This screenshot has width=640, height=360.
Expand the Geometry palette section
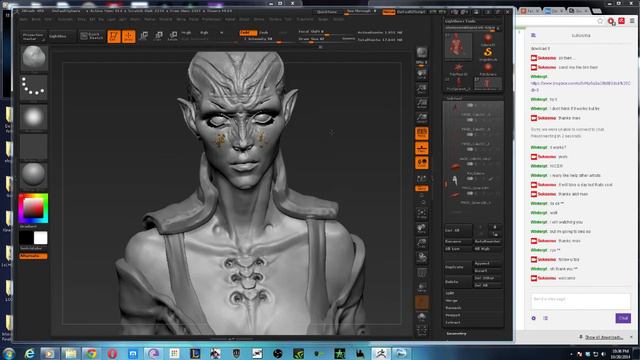coord(457,333)
